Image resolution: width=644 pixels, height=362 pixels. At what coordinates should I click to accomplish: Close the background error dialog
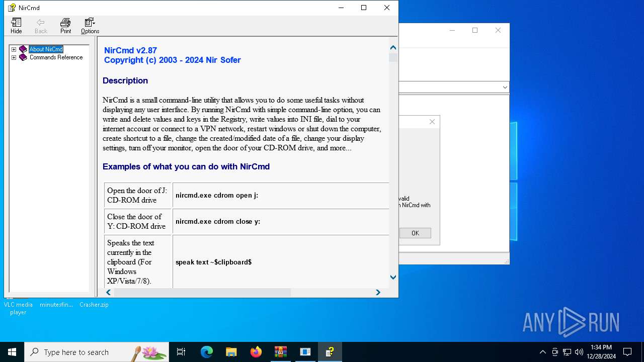(x=432, y=122)
